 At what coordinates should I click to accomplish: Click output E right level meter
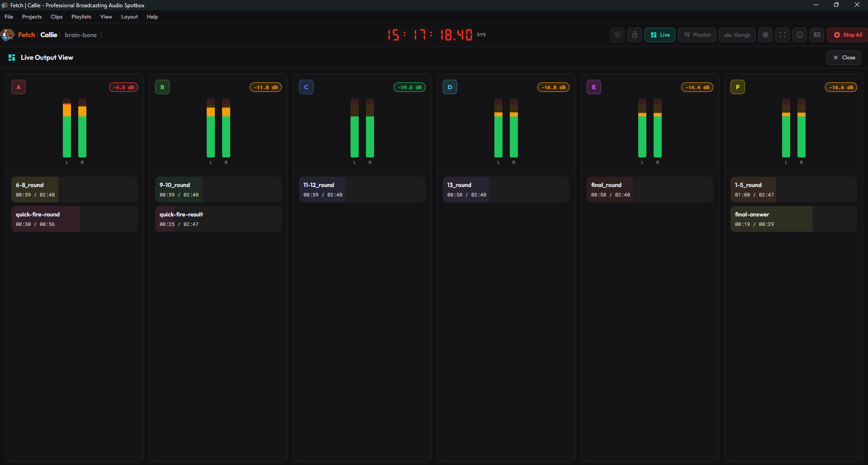(658, 128)
